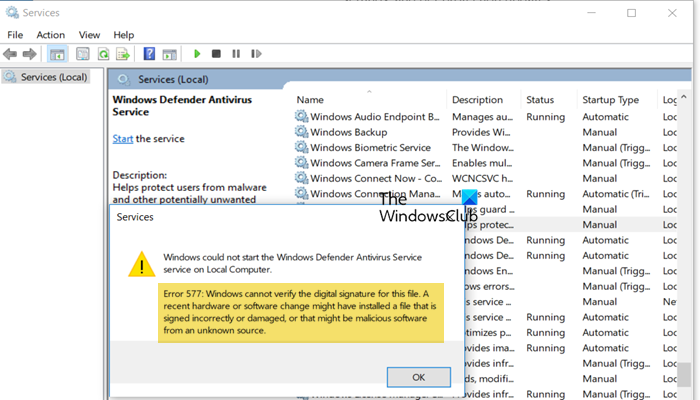Select Windows Connect Now service name
Image resolution: width=700 pixels, height=400 pixels.
tap(376, 178)
